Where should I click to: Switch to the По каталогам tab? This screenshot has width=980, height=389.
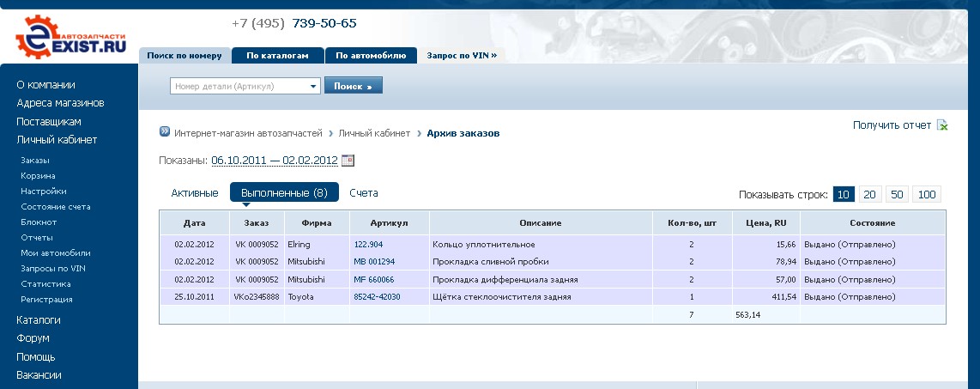point(277,56)
